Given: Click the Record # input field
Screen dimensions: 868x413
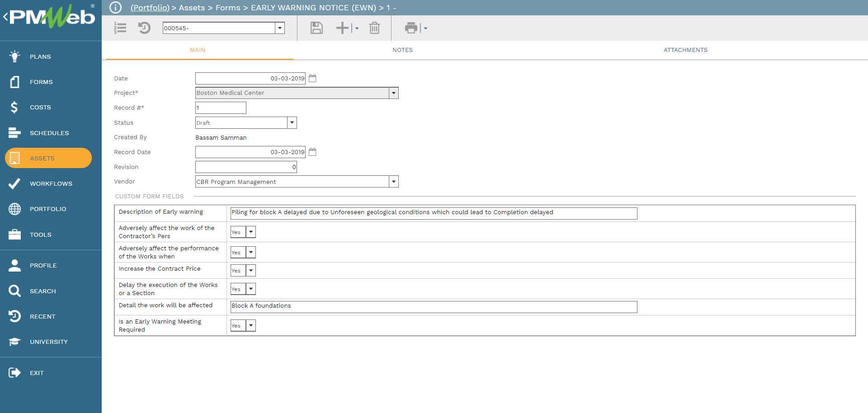Looking at the screenshot, I should (x=221, y=108).
